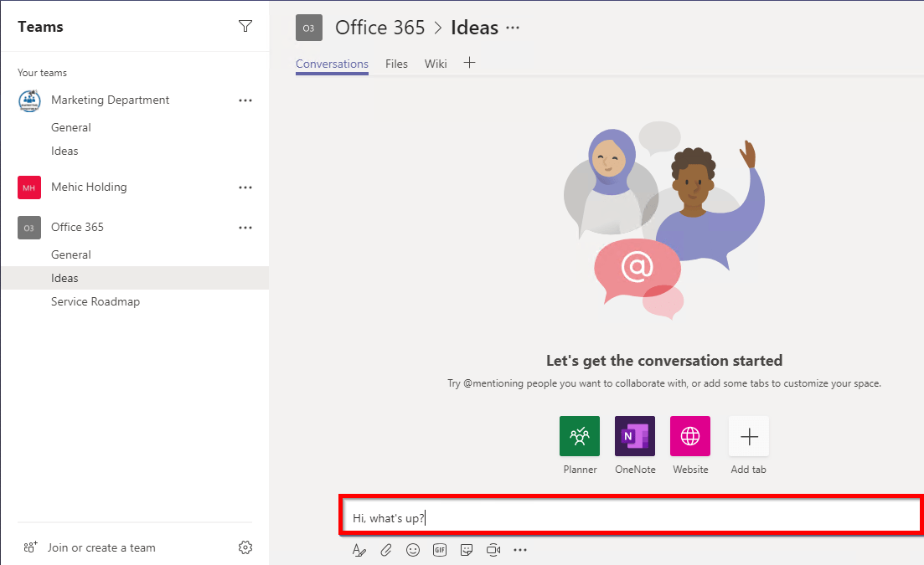
Task: Open the Service Roadmap channel
Action: pyautogui.click(x=95, y=301)
